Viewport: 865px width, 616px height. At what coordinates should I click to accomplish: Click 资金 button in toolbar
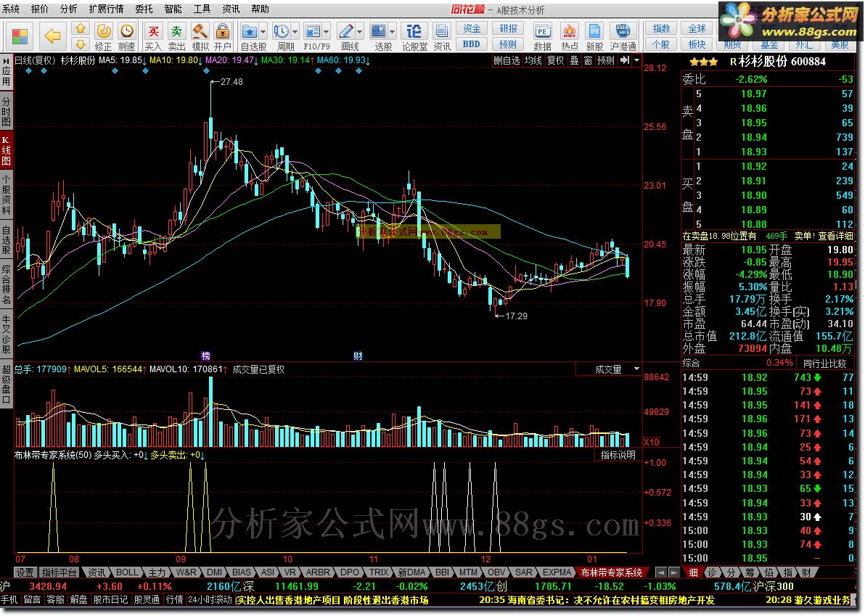(472, 29)
